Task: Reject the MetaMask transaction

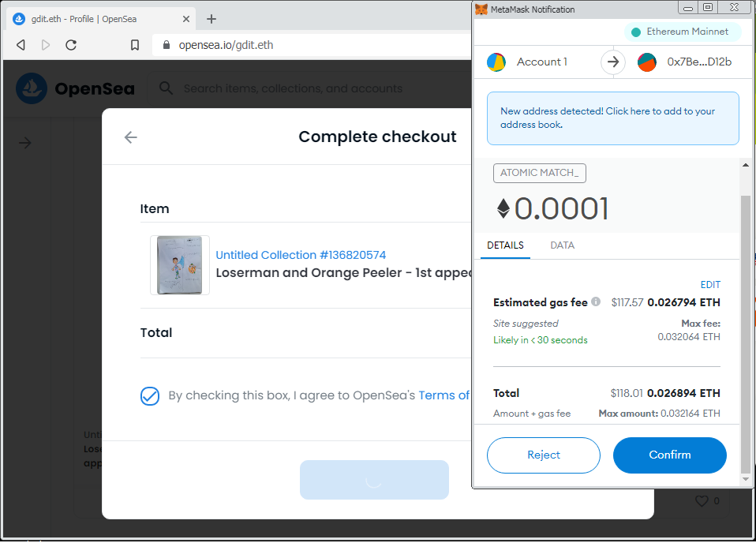Action: (x=544, y=455)
